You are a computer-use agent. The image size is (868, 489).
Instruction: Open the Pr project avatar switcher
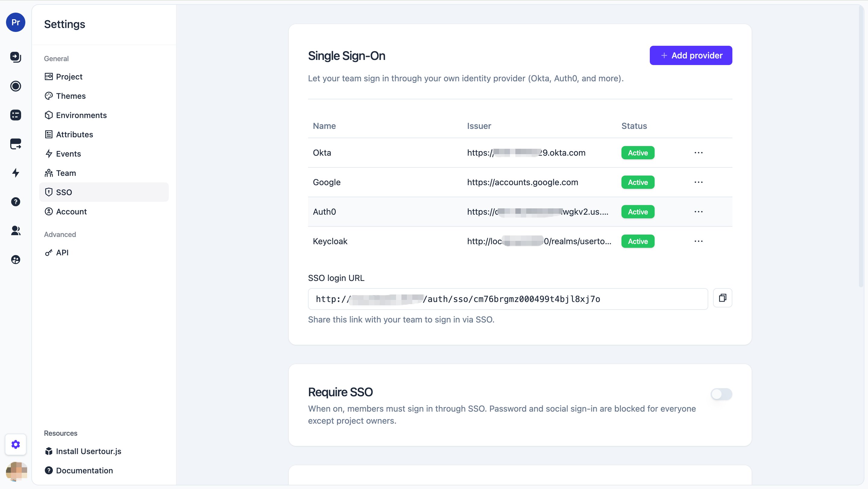click(15, 22)
